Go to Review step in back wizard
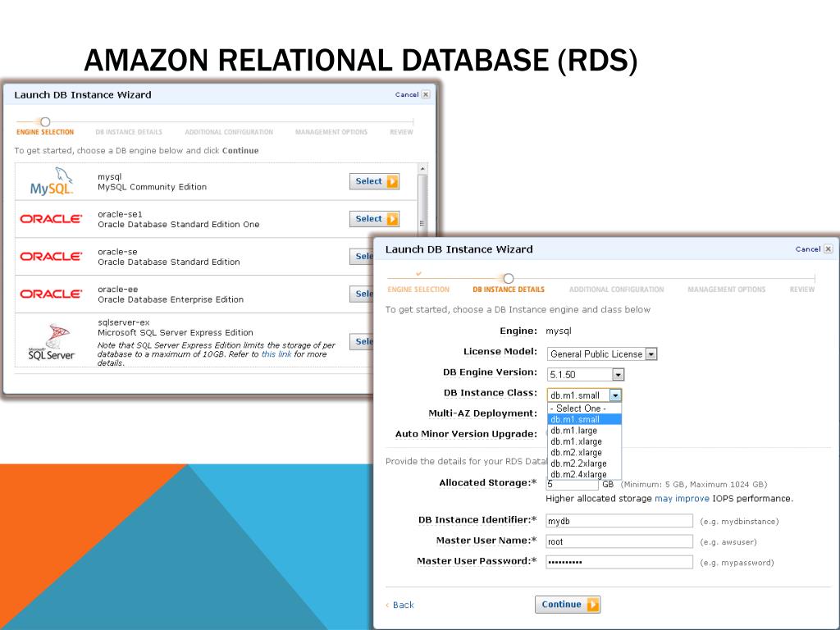This screenshot has height=630, width=840. point(401,132)
